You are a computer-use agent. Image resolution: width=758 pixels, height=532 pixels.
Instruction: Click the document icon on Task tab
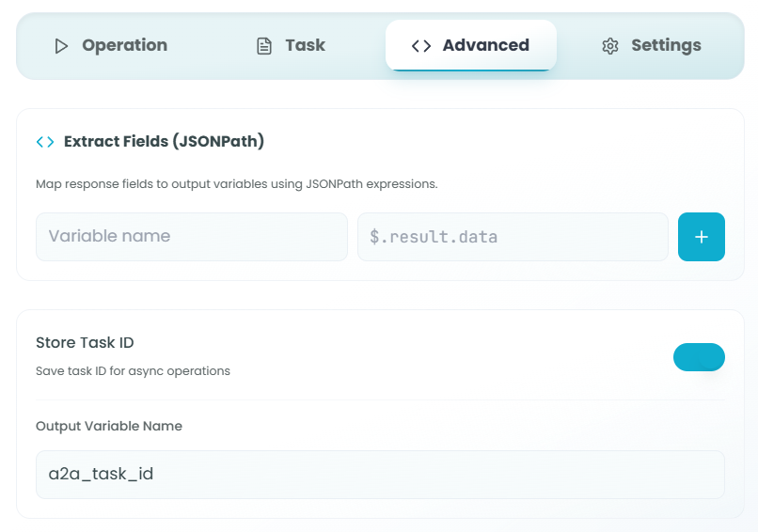click(264, 46)
